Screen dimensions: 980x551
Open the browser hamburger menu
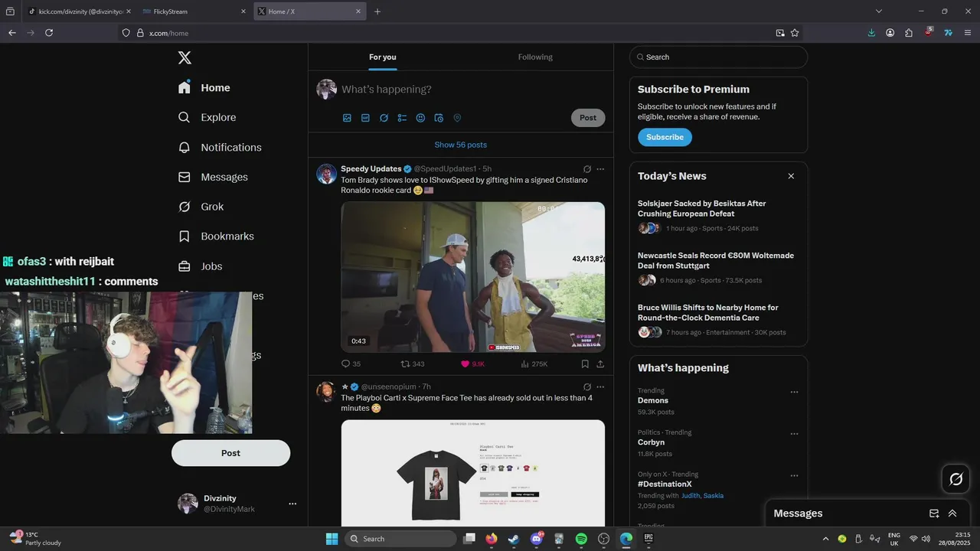[968, 33]
